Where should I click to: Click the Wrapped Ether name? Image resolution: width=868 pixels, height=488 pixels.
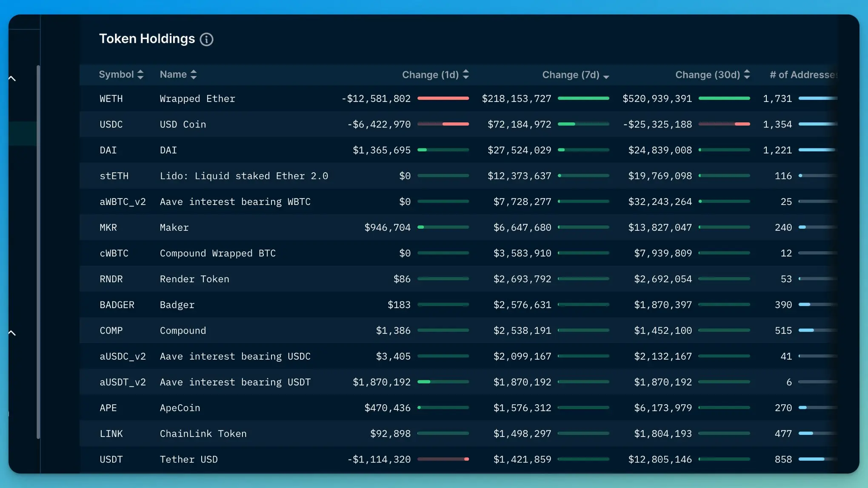coord(197,99)
